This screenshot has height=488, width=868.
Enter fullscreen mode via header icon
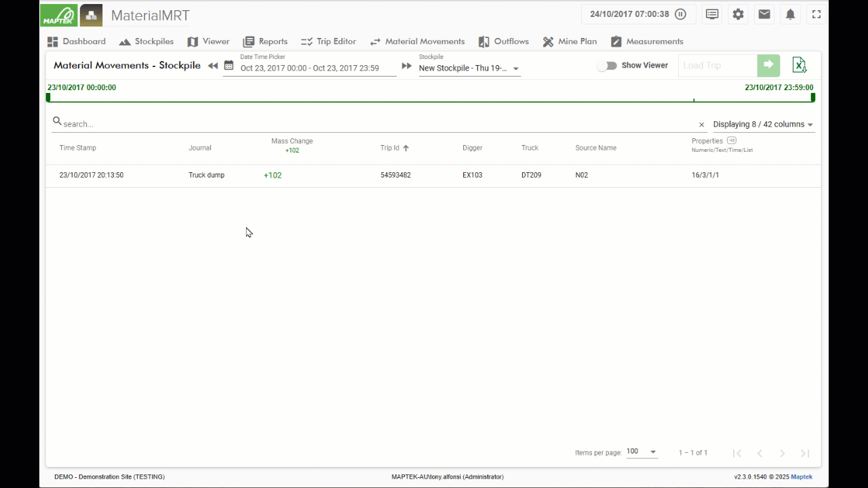(x=816, y=14)
